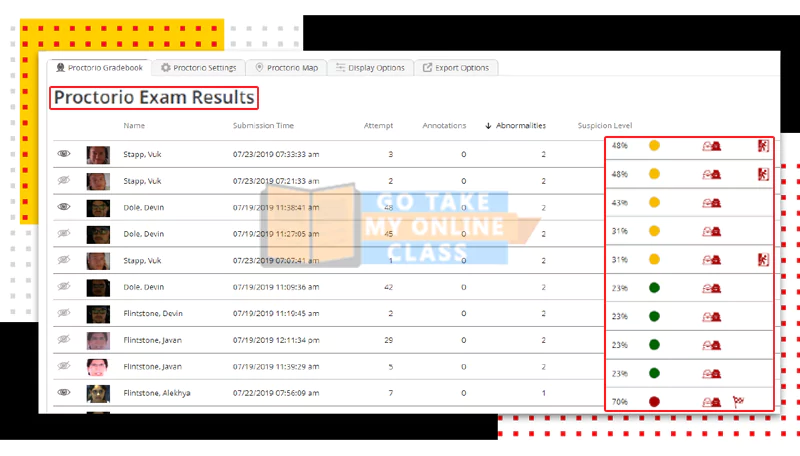This screenshot has width=800, height=456.
Task: Click red suspicion dot next to 70%
Action: [654, 401]
